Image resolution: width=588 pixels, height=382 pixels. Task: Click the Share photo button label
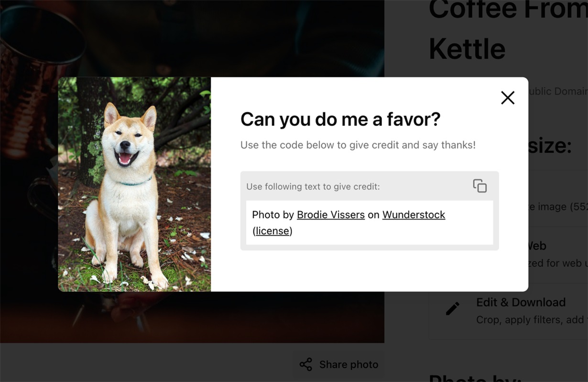349,364
